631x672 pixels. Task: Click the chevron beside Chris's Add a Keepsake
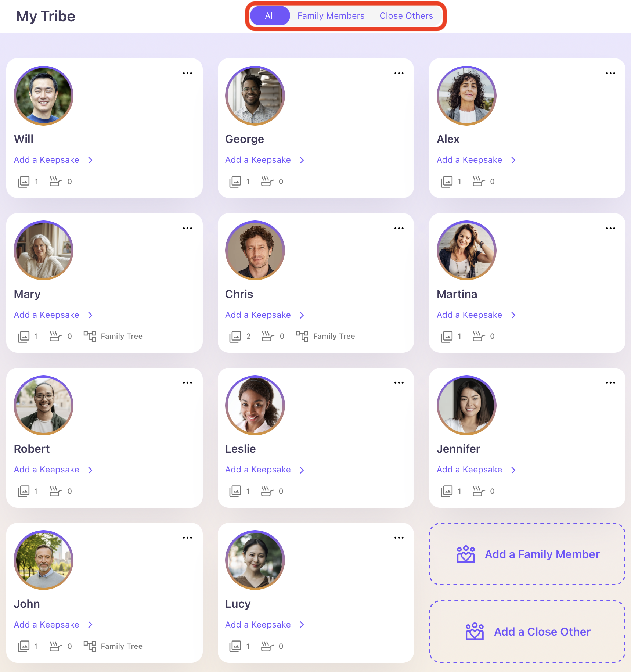[x=302, y=315]
